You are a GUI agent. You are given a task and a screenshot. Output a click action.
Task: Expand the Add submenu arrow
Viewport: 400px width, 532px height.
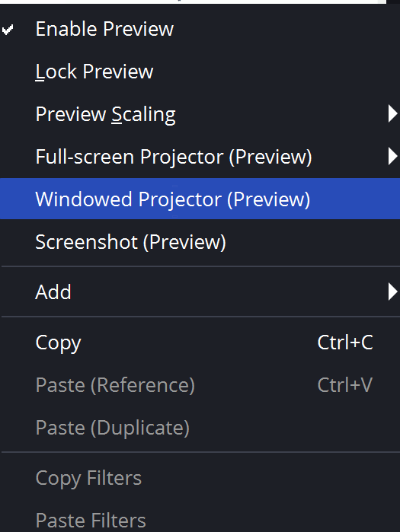click(x=392, y=291)
